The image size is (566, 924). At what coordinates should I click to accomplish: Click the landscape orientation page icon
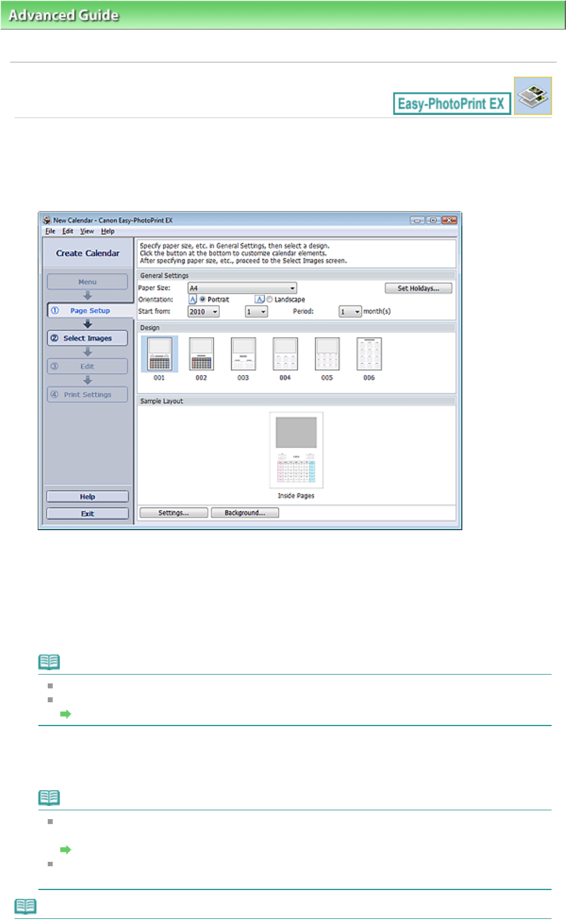tap(259, 300)
